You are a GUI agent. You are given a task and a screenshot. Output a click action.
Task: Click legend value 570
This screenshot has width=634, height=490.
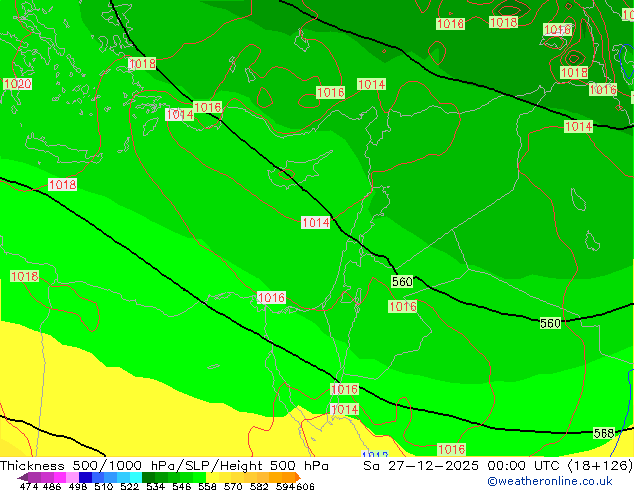click(x=233, y=486)
